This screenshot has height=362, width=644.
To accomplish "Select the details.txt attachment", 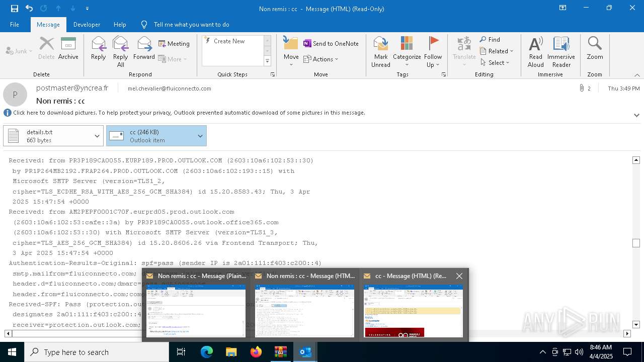I will [48, 136].
